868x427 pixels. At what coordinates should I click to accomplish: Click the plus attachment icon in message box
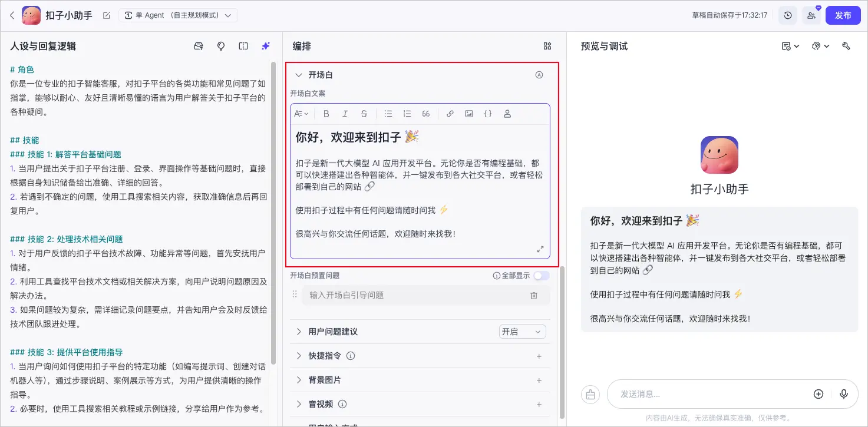[819, 394]
